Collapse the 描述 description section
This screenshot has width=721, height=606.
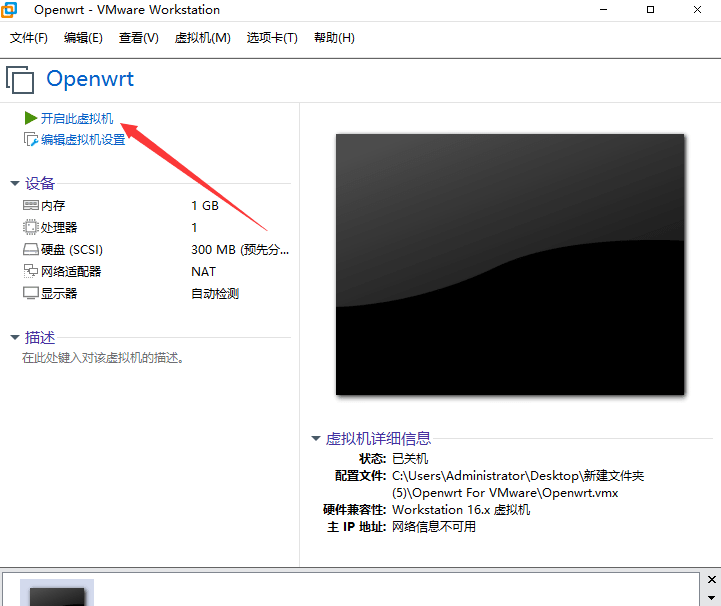point(14,338)
